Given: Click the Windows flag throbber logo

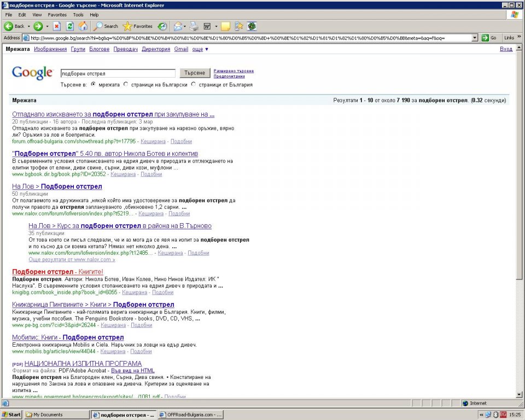Looking at the screenshot, I should 515,15.
